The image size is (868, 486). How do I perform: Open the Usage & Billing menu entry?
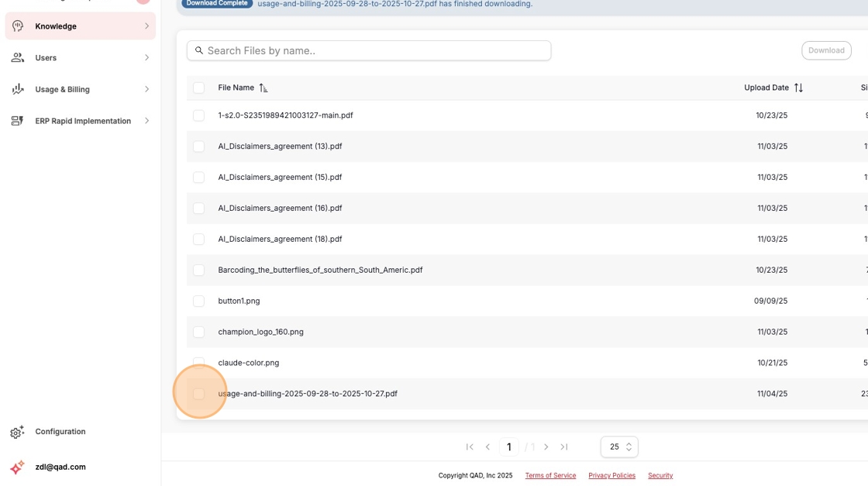tap(64, 89)
